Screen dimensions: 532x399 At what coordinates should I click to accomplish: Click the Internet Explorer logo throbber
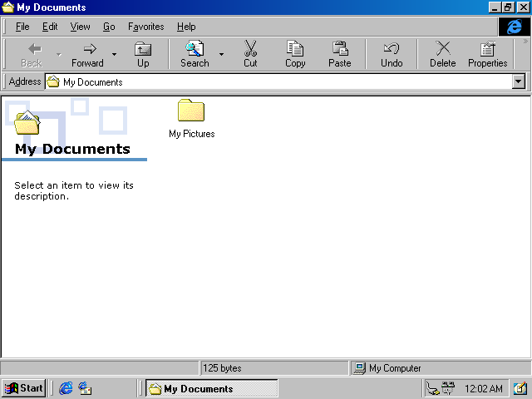(x=514, y=27)
